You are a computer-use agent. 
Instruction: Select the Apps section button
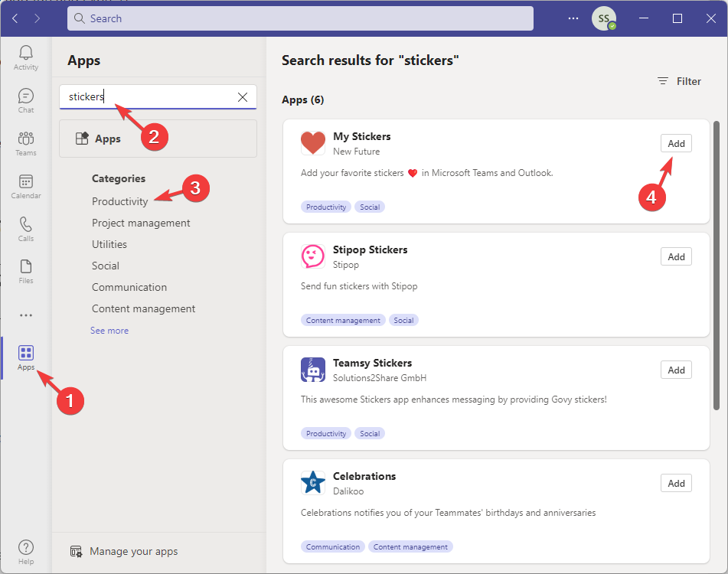click(x=158, y=139)
